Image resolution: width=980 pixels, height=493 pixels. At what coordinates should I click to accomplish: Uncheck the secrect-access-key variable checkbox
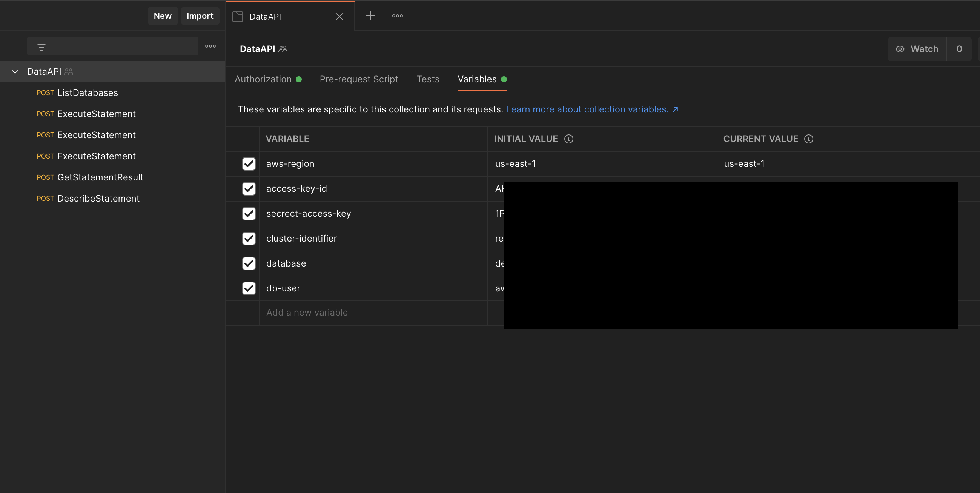click(249, 214)
